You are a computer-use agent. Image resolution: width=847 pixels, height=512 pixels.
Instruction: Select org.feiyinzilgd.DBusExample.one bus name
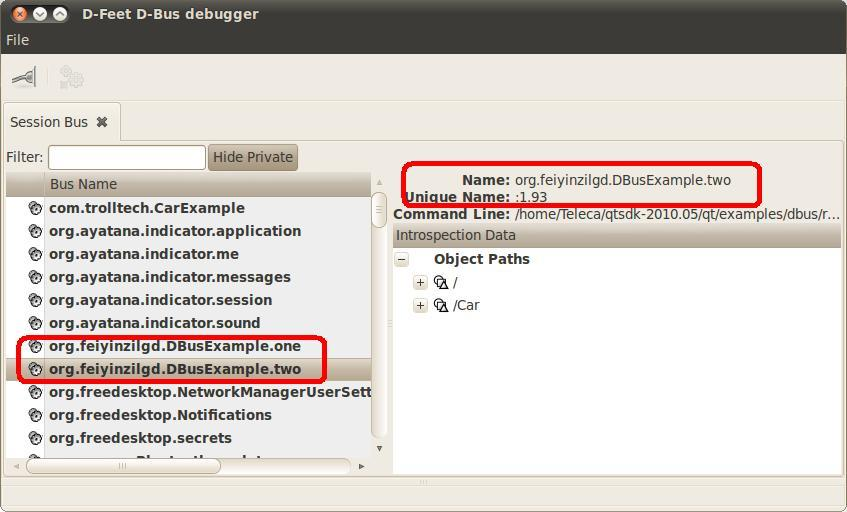pyautogui.click(x=175, y=346)
